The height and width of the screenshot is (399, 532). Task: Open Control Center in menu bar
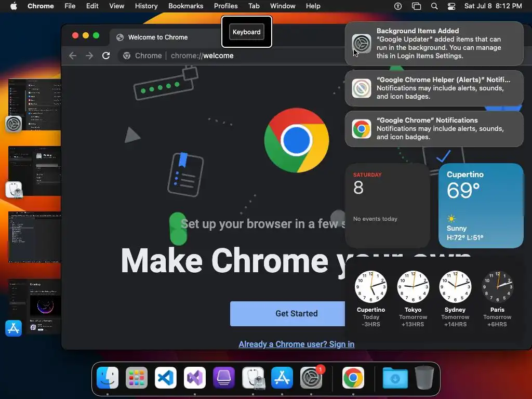click(x=451, y=6)
